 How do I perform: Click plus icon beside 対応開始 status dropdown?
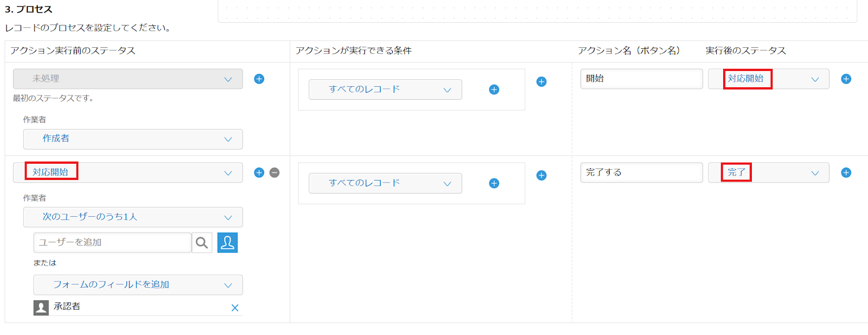click(259, 173)
